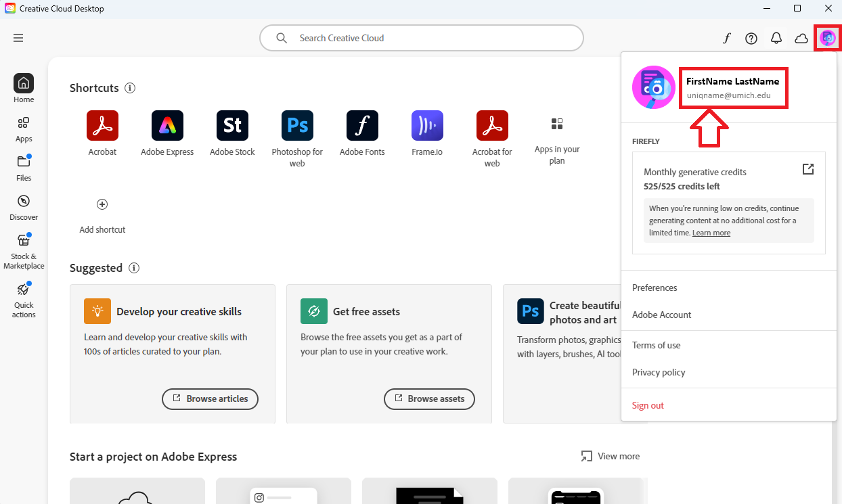This screenshot has height=504, width=842.
Task: Open Files section in sidebar
Action: tap(24, 168)
